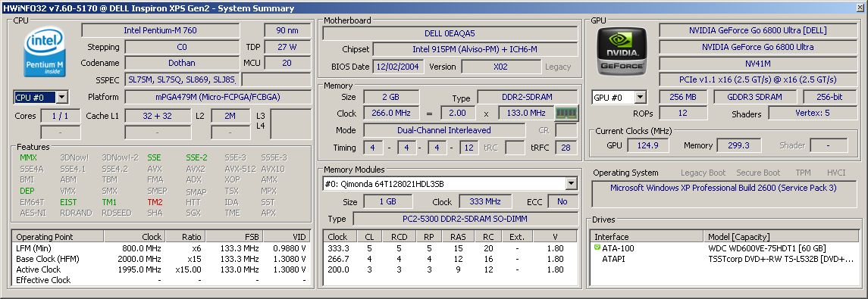Click the Intel 915PM chipset field
868x299 pixels.
(475, 49)
